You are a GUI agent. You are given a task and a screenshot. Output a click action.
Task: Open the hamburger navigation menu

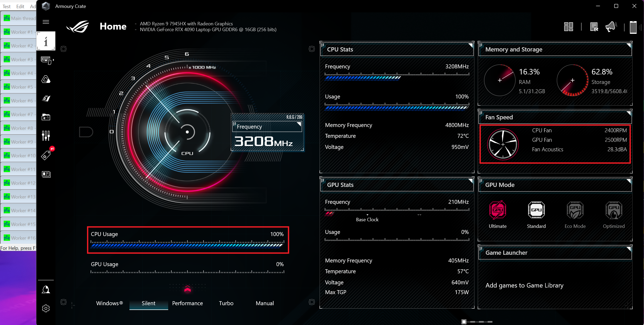46,22
